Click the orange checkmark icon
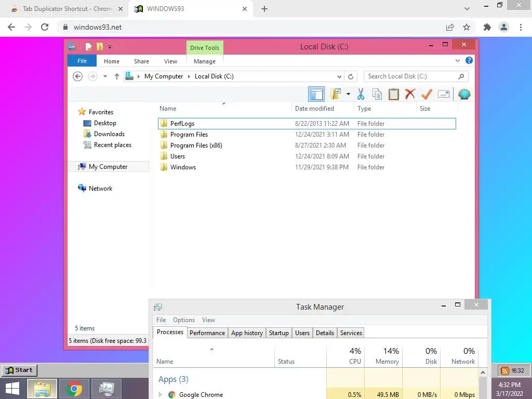The height and width of the screenshot is (399, 532). click(427, 94)
